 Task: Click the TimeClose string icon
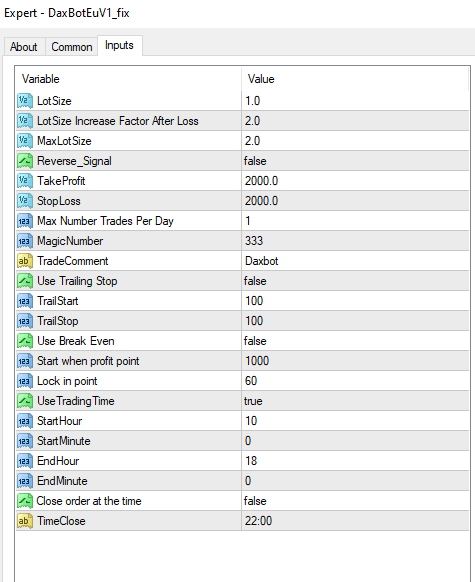click(24, 521)
